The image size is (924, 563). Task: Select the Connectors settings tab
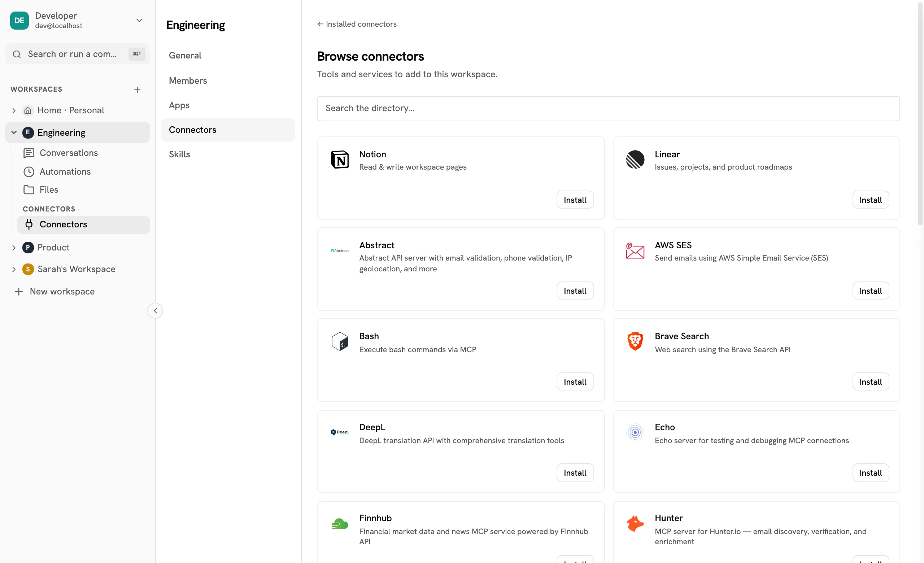click(x=228, y=130)
